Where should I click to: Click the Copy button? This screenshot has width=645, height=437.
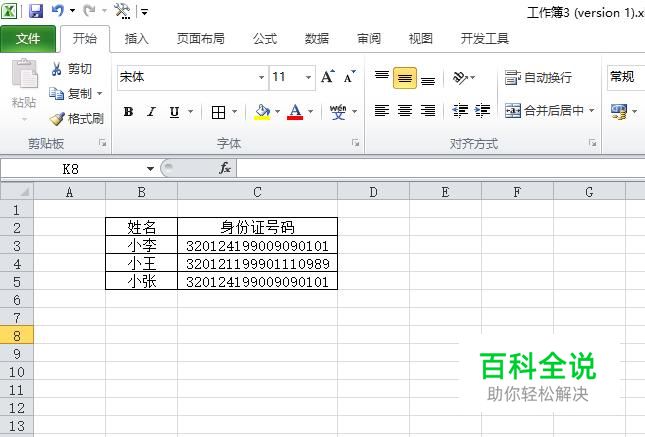70,94
